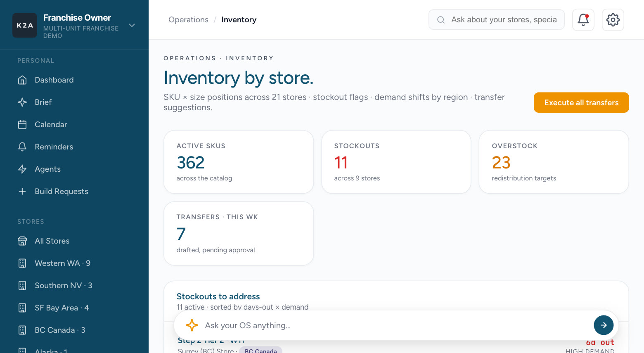Click the Active SKUs 362 card
The width and height of the screenshot is (644, 353).
[239, 162]
